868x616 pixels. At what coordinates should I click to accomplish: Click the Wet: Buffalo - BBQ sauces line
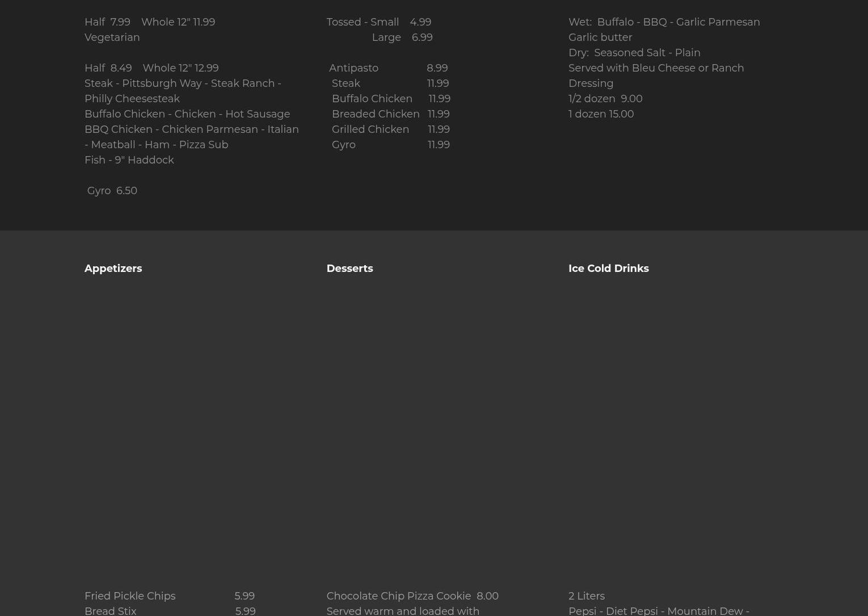664,22
